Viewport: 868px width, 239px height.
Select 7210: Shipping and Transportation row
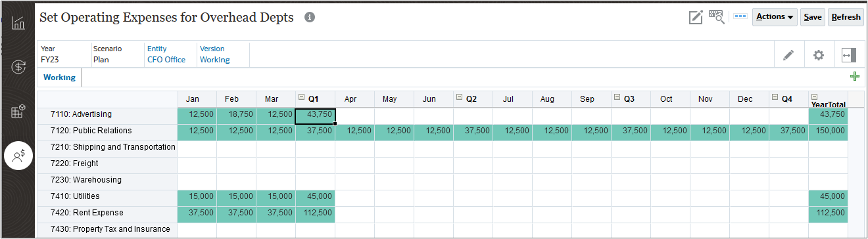pyautogui.click(x=107, y=149)
